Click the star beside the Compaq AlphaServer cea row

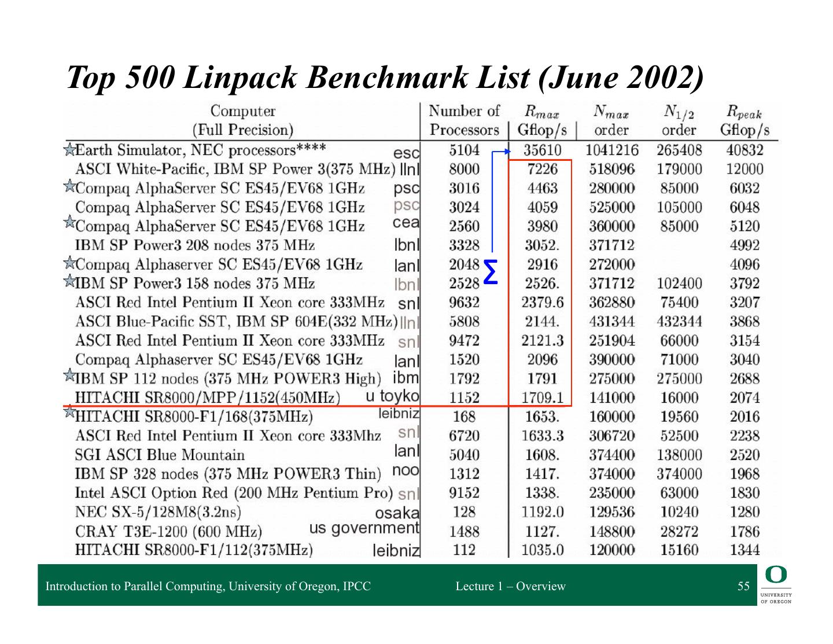[x=69, y=222]
